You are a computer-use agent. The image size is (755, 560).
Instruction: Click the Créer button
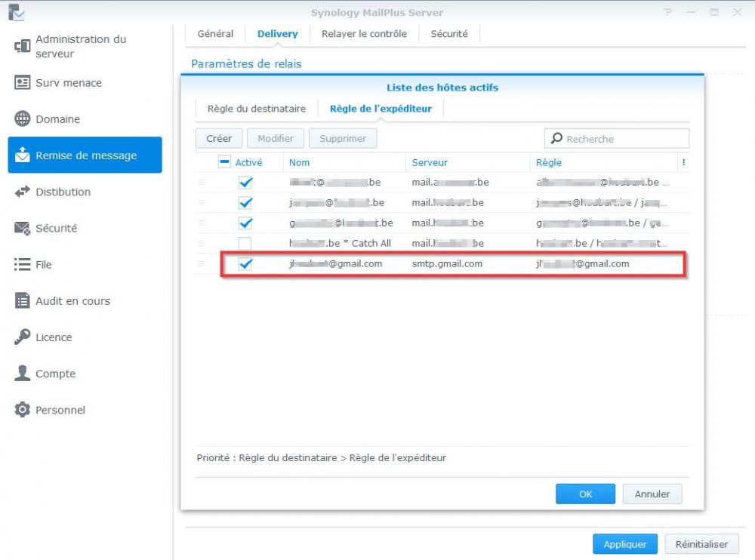[x=219, y=138]
